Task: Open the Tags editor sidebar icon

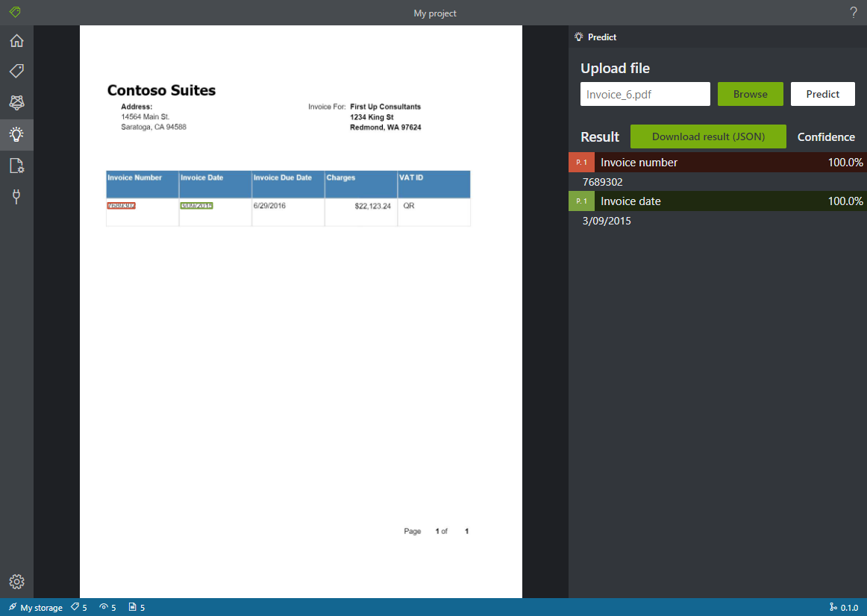Action: click(16, 71)
